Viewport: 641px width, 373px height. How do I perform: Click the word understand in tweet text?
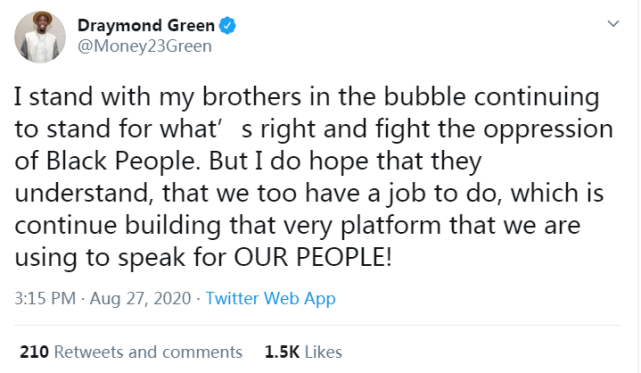[84, 193]
